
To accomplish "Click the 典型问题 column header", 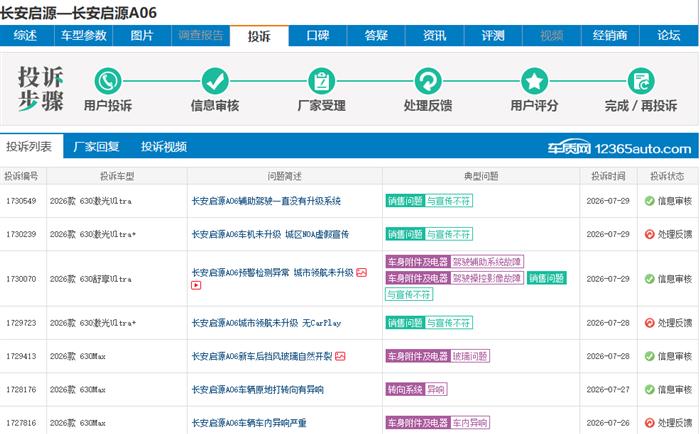I will (481, 176).
